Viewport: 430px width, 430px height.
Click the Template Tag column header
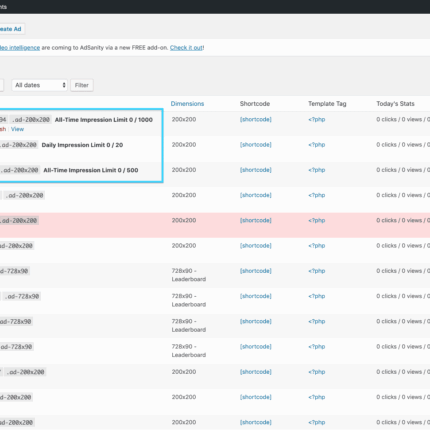point(327,104)
